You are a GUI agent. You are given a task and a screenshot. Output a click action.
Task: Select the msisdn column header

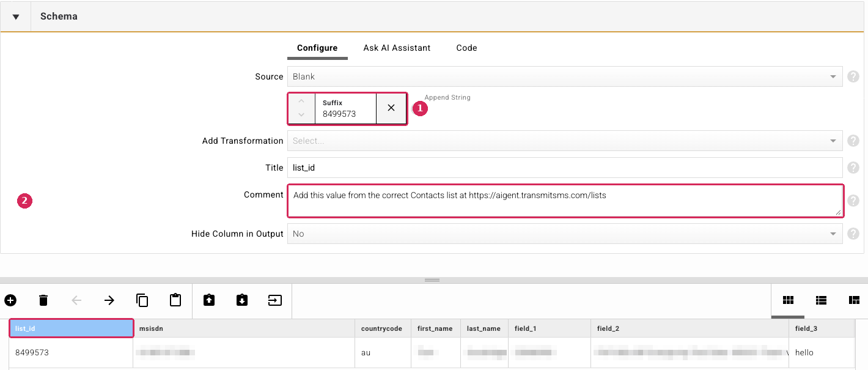pos(243,328)
